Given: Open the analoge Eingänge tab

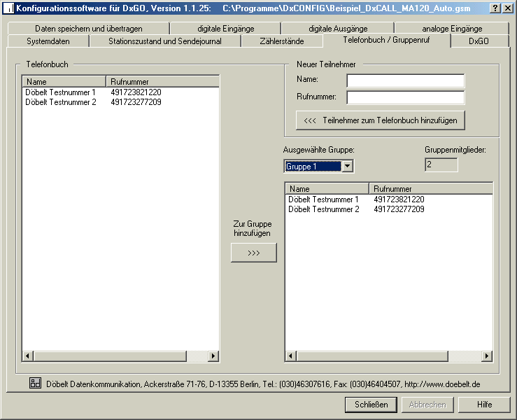Looking at the screenshot, I should pyautogui.click(x=452, y=29).
